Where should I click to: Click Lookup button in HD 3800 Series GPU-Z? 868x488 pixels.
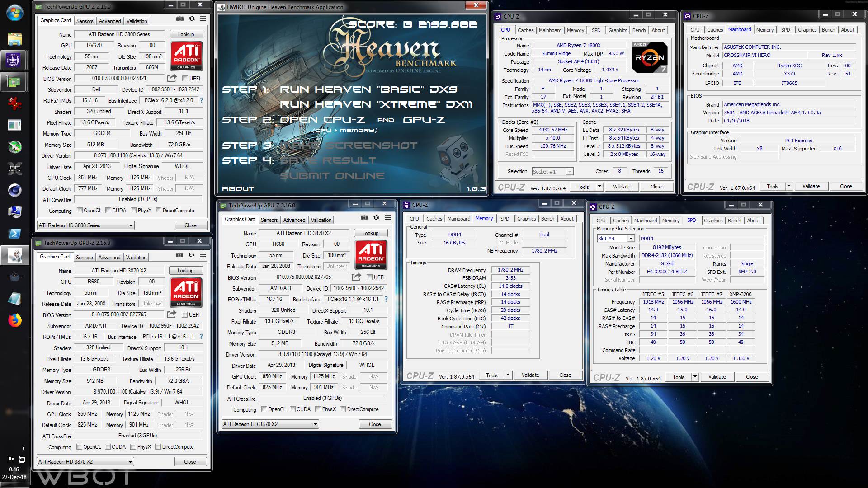pos(186,34)
